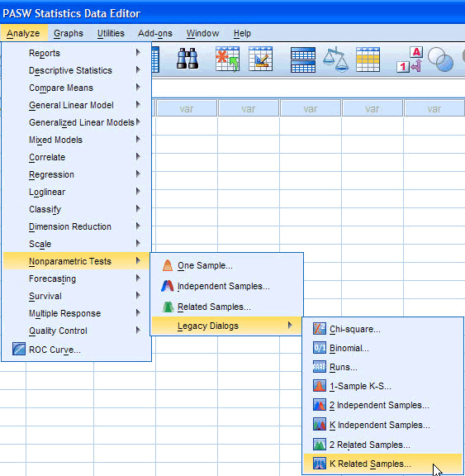Screen dimensions: 465x476
Task: Expand the Descriptive Statistics submenu arrow
Action: (138, 69)
